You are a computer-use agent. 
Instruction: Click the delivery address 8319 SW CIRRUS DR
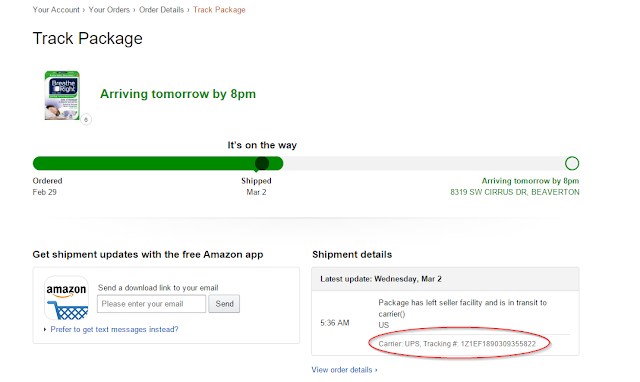click(x=515, y=192)
